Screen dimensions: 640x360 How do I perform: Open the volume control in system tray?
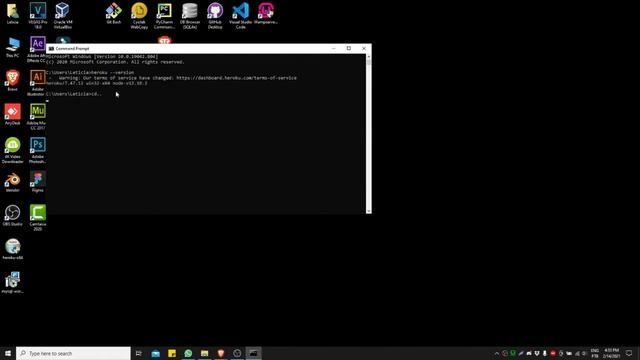(x=584, y=353)
